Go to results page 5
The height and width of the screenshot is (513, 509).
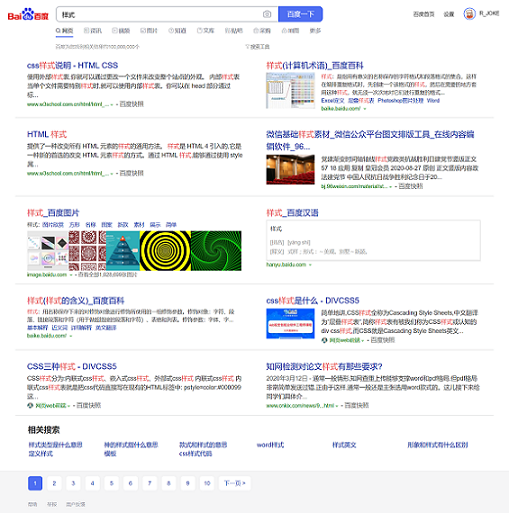111,483
